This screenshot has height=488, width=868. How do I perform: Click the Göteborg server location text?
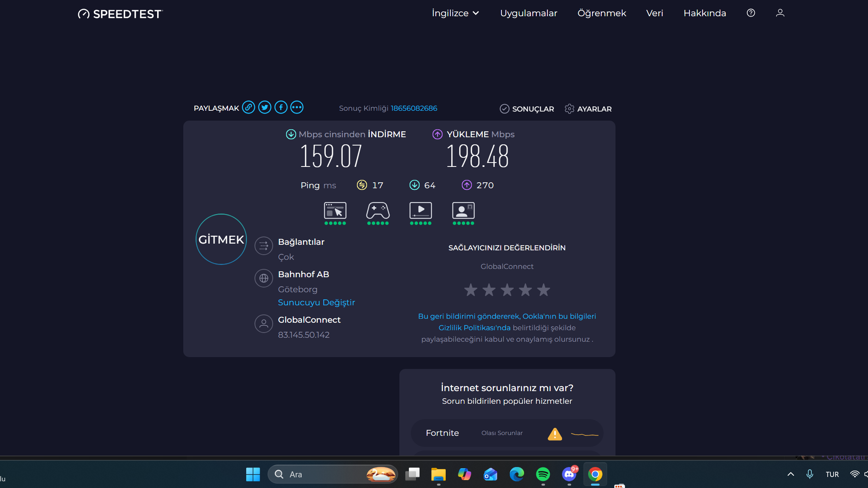(298, 289)
